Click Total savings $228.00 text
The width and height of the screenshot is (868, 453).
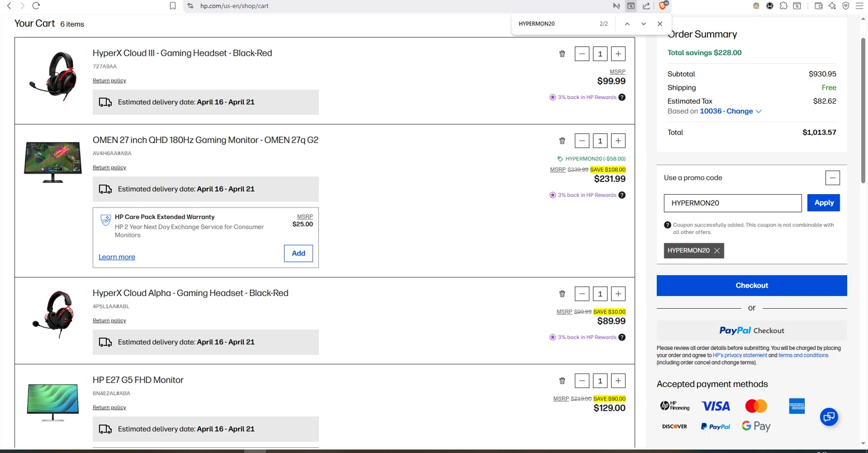[704, 53]
